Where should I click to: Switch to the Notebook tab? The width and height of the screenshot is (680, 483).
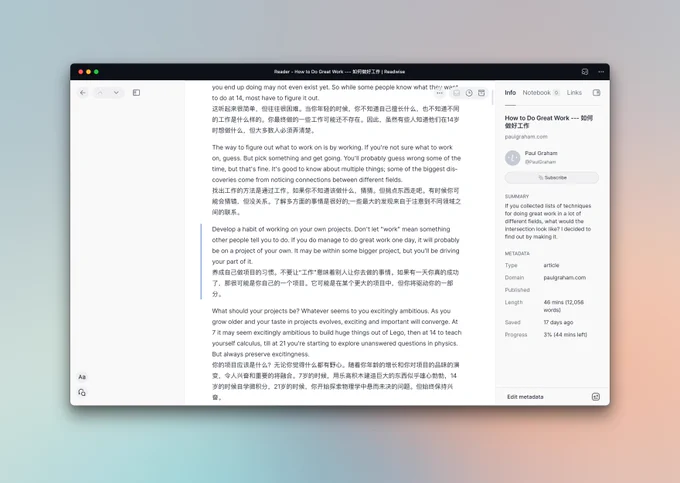(x=536, y=93)
